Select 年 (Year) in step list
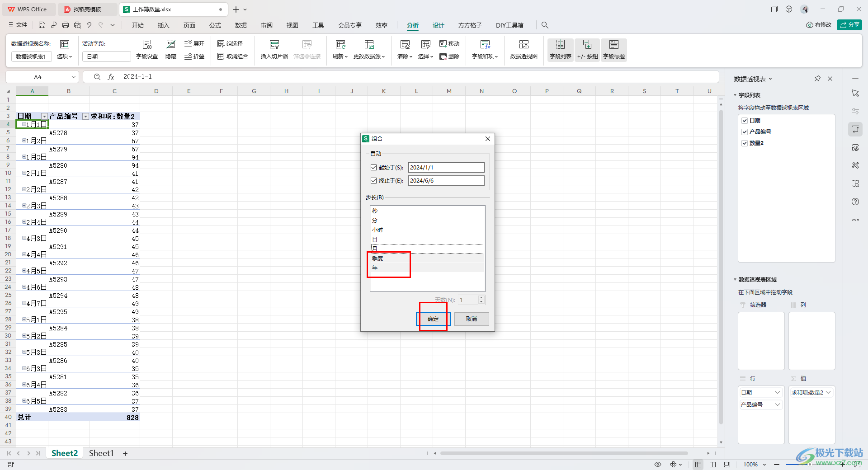The width and height of the screenshot is (868, 470). (427, 268)
